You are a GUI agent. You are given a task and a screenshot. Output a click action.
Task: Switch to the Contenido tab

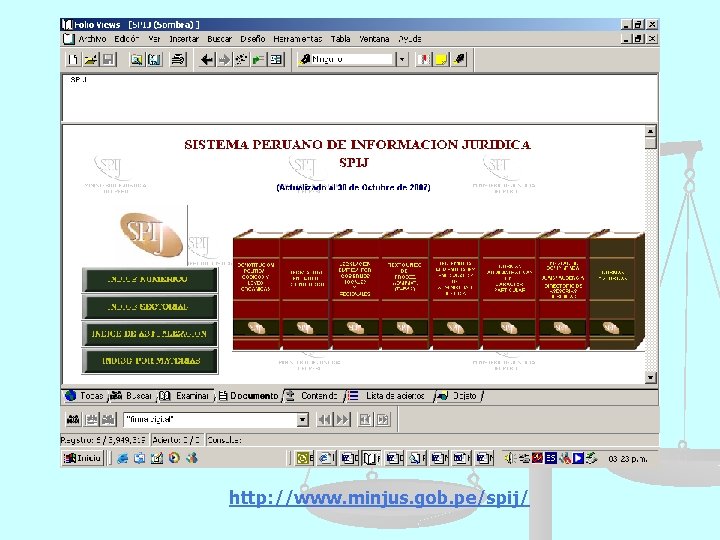click(x=313, y=396)
